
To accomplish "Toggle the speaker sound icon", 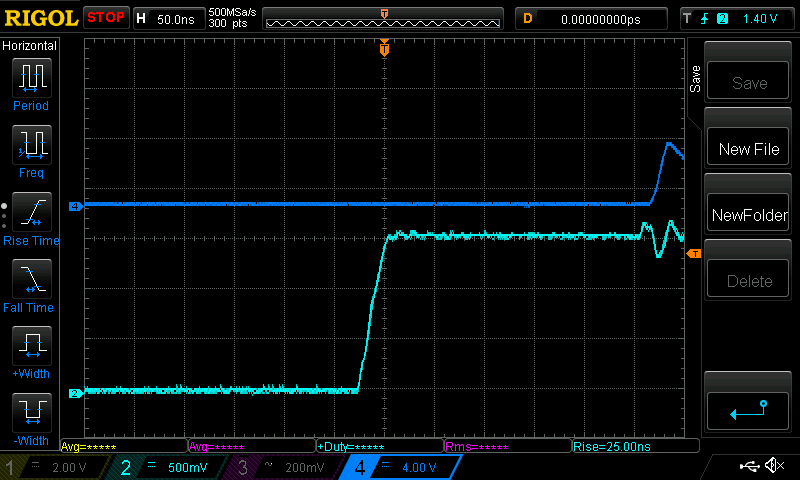I will point(774,466).
